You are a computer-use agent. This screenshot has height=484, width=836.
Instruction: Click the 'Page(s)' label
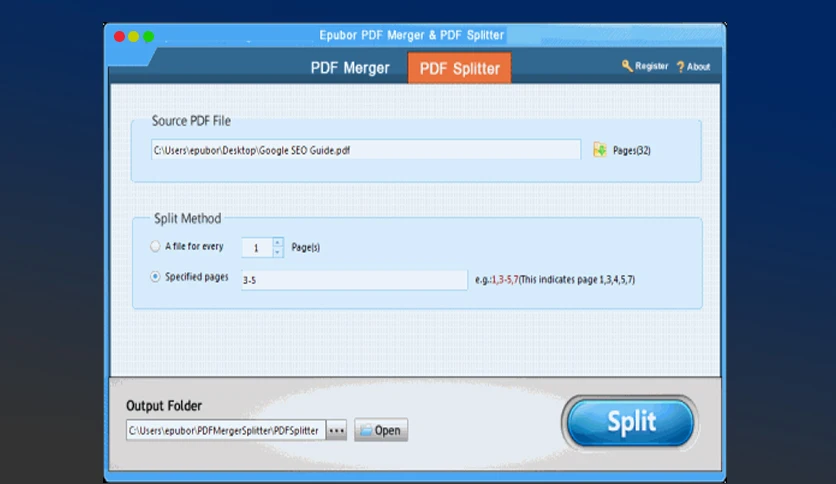[306, 247]
